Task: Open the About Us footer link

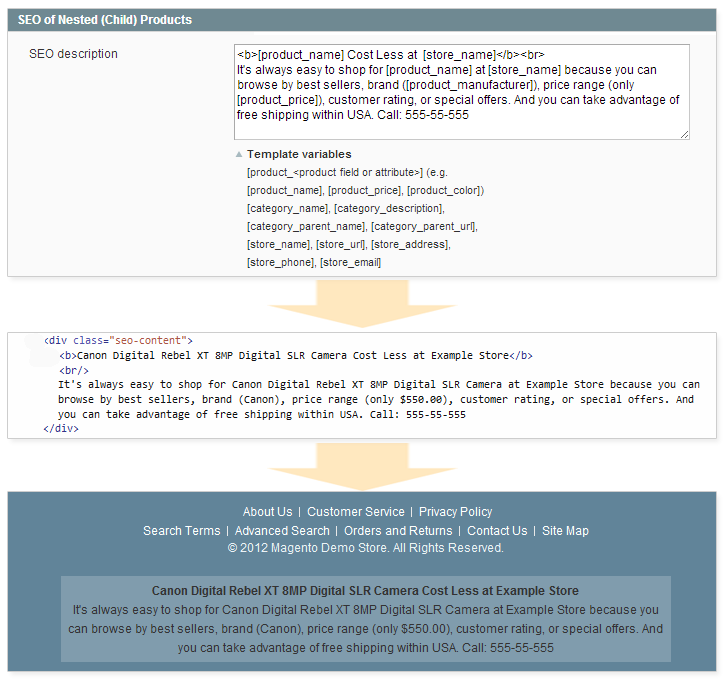Action: click(267, 512)
